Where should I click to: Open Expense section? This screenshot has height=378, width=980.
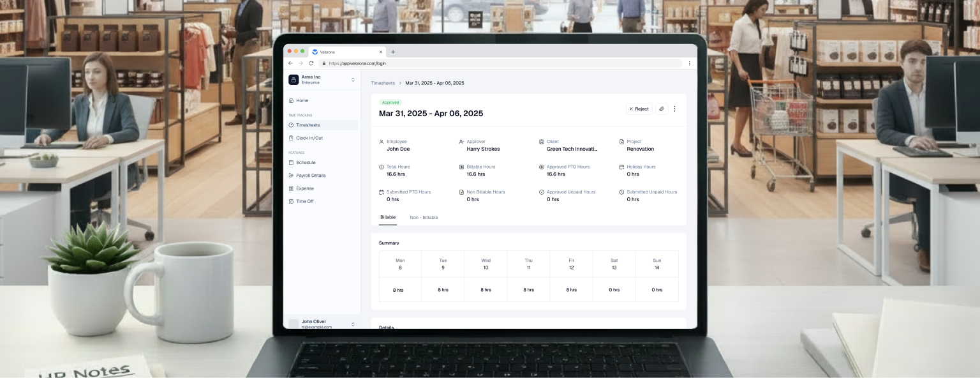point(322,188)
